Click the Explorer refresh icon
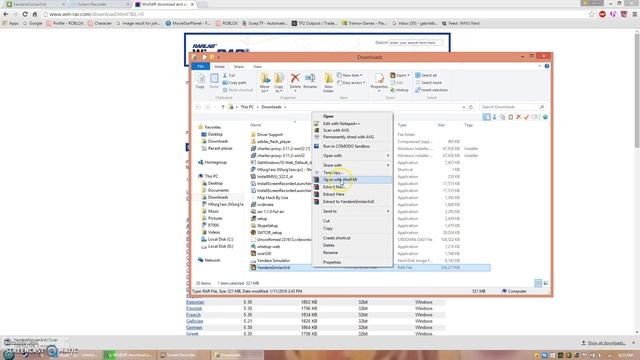The image size is (640, 360). [471, 107]
